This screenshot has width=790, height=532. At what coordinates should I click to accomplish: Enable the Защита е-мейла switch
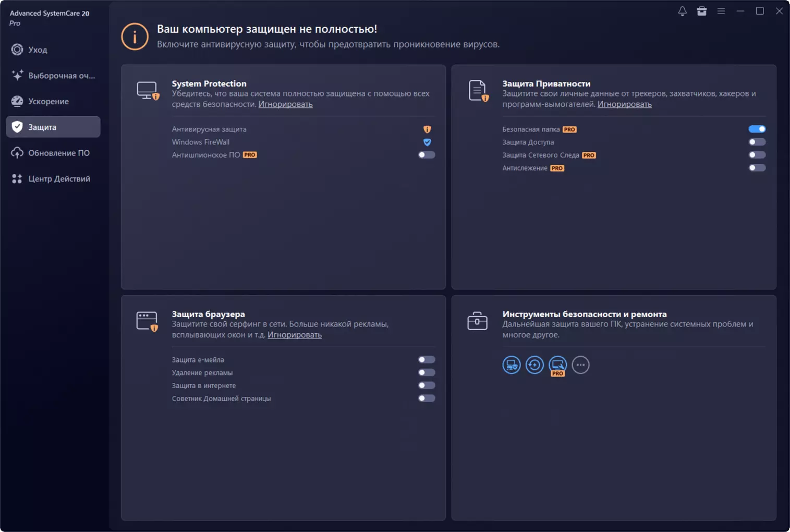click(427, 359)
